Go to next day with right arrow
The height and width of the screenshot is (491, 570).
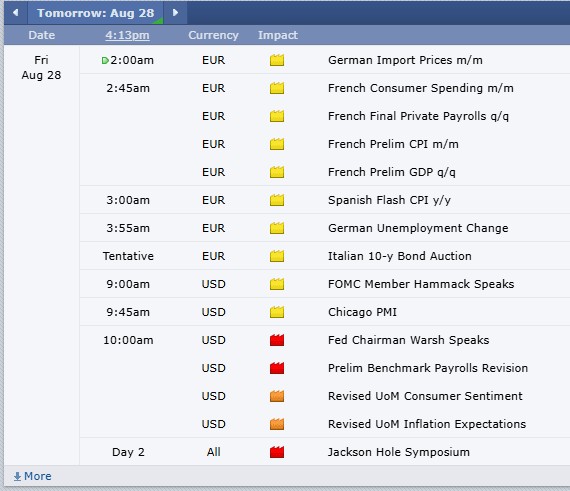176,13
